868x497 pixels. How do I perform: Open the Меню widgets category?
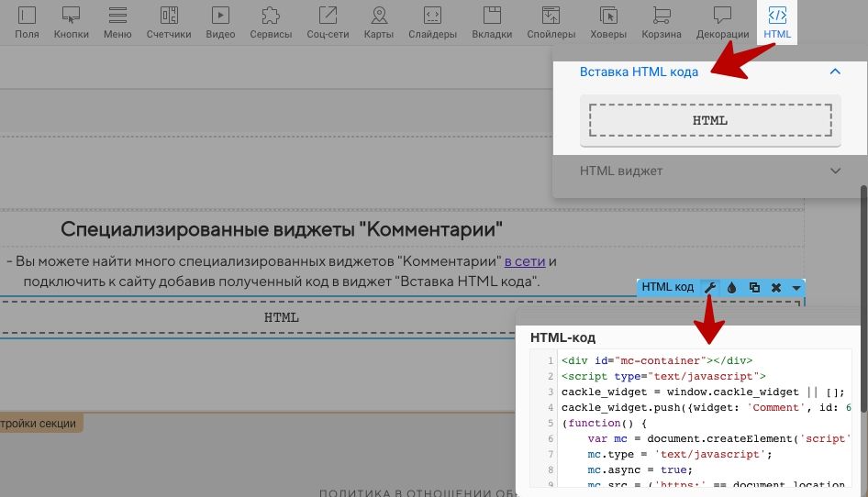(117, 23)
